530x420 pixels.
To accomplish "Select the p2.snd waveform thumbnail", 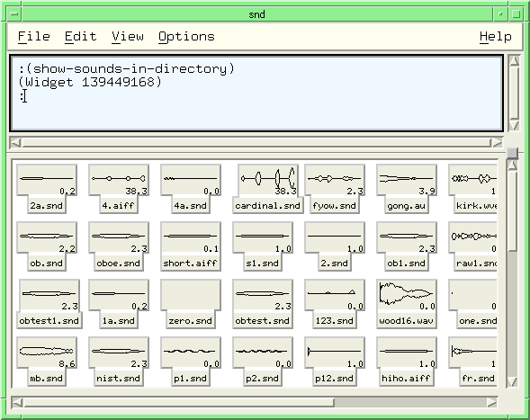I will pyautogui.click(x=263, y=353).
